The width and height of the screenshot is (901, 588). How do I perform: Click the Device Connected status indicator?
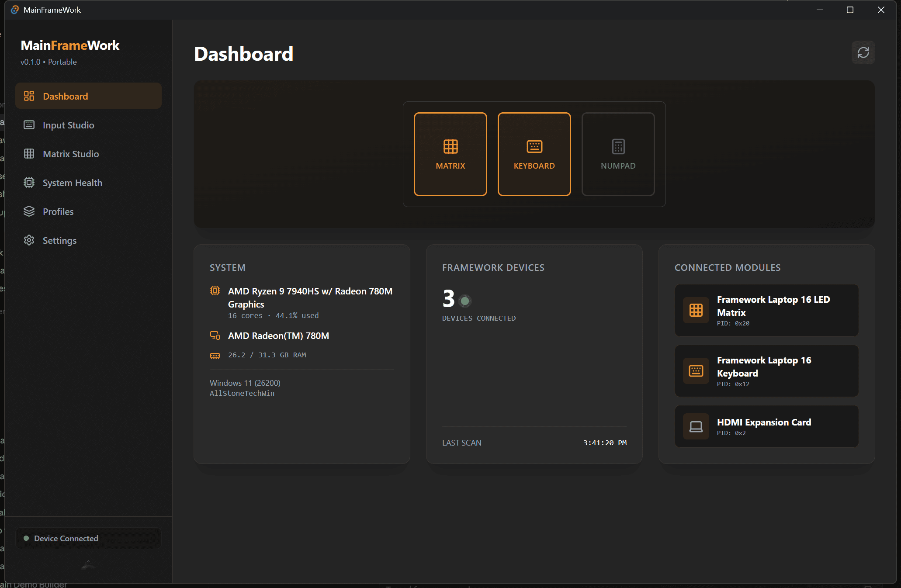pos(88,539)
